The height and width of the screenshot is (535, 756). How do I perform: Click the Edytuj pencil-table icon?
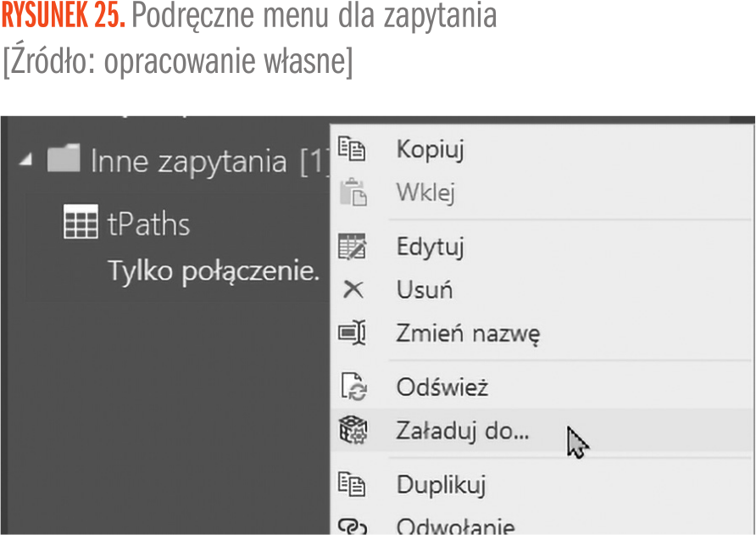coord(352,248)
